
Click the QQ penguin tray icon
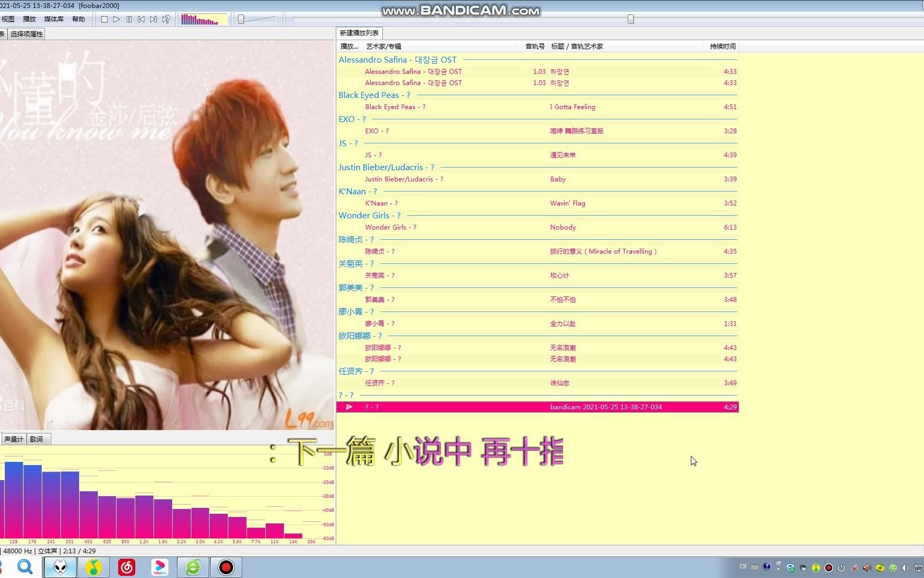coord(803,568)
